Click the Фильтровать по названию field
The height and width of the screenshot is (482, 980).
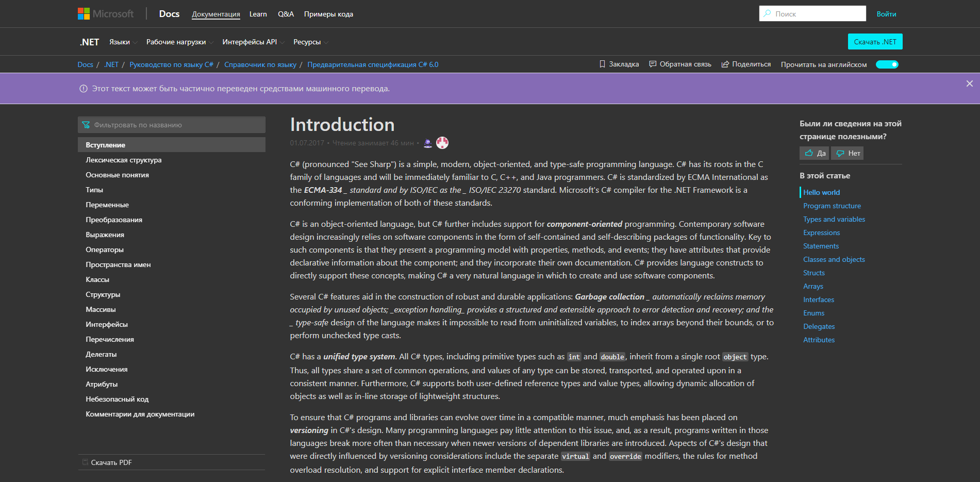pyautogui.click(x=172, y=125)
